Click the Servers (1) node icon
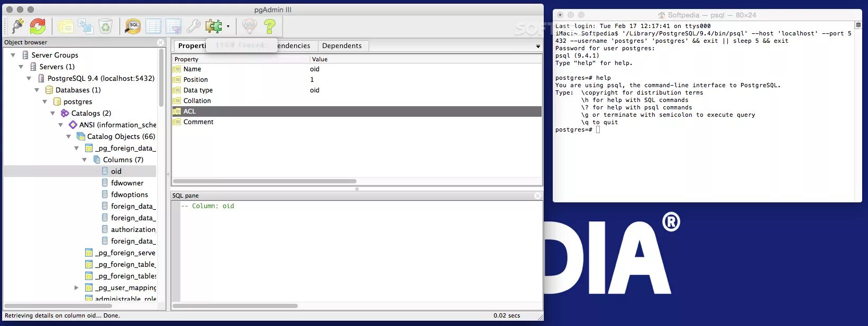This screenshot has height=326, width=868. [x=33, y=67]
